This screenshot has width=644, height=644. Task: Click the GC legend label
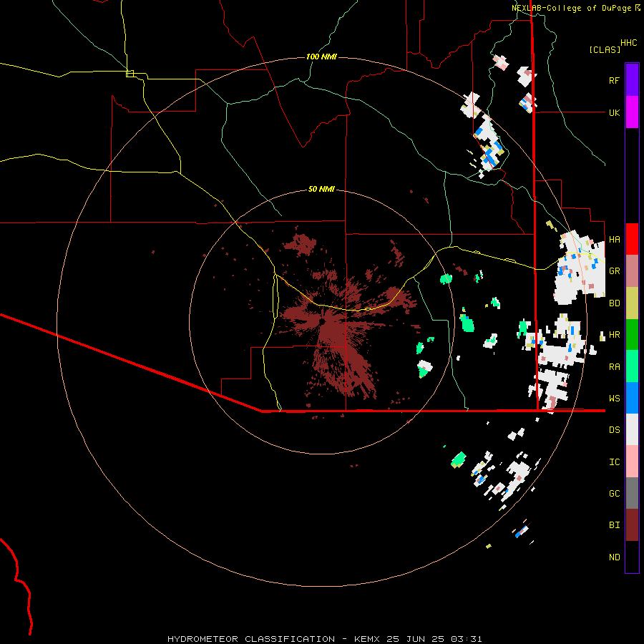614,493
